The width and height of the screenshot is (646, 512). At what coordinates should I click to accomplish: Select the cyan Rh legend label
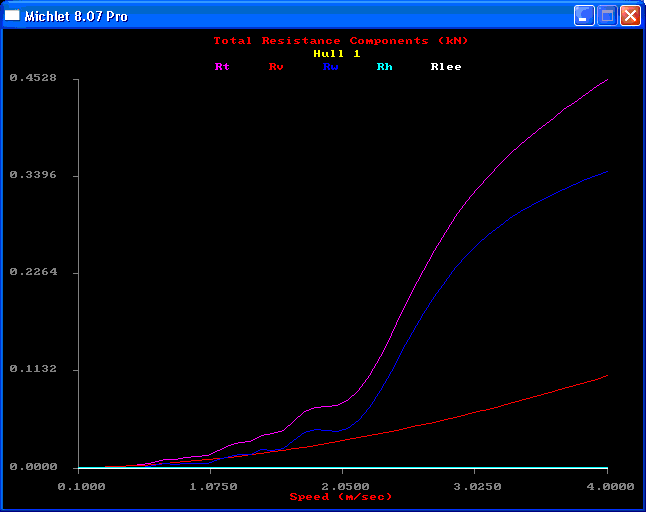[x=384, y=67]
